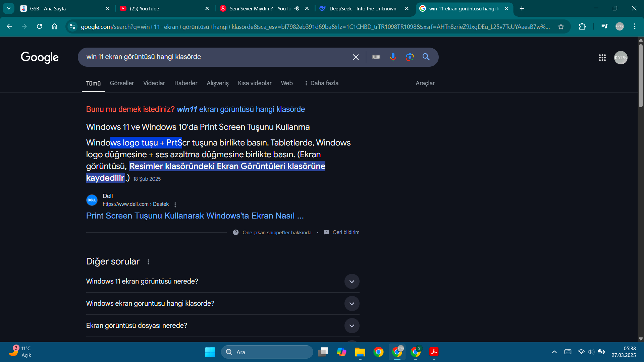Click the Windows taskbar search box

267,352
